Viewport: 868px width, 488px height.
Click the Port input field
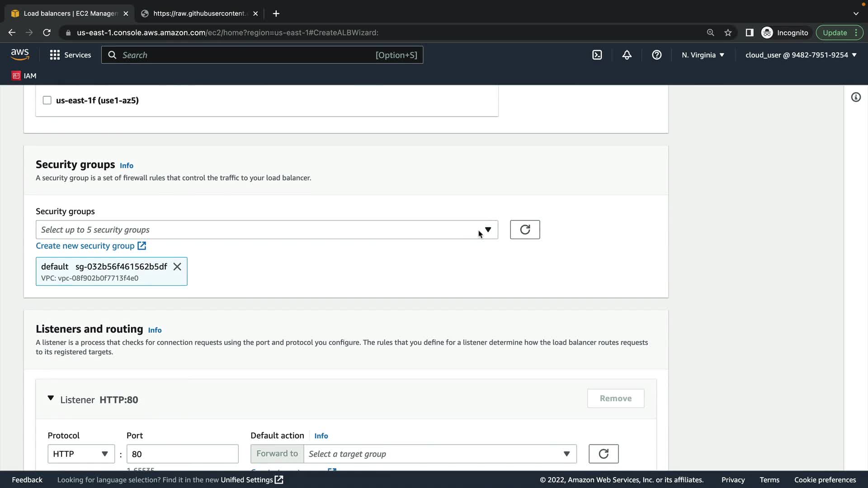pyautogui.click(x=182, y=454)
